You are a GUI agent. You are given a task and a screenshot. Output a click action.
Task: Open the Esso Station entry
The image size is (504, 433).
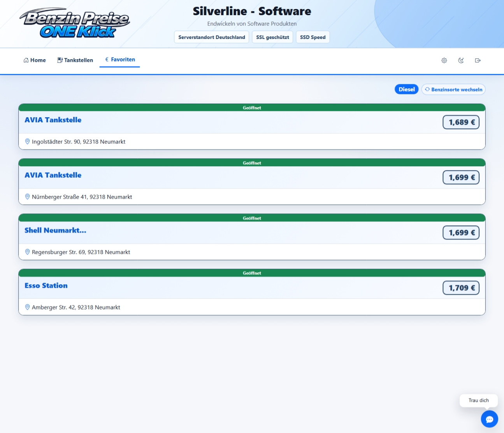[x=46, y=286]
